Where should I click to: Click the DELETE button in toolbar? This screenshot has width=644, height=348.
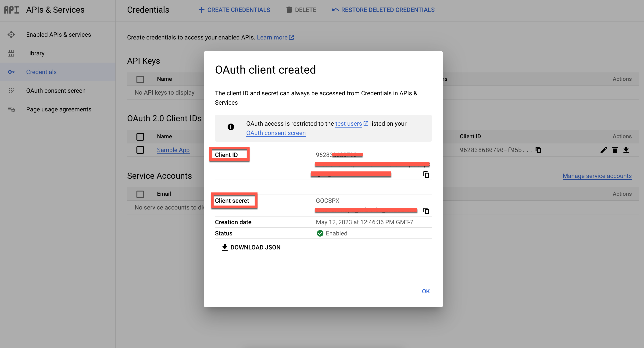tap(301, 10)
